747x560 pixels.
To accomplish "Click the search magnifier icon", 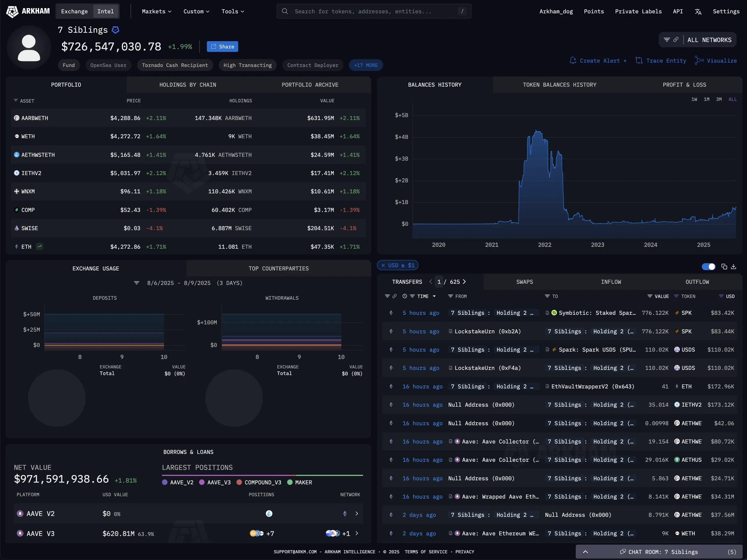I will coord(285,11).
